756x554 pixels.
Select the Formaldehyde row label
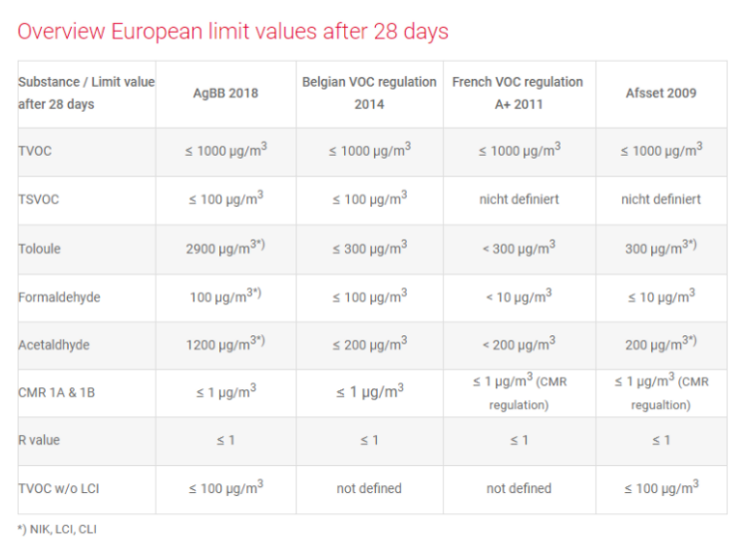pyautogui.click(x=59, y=297)
